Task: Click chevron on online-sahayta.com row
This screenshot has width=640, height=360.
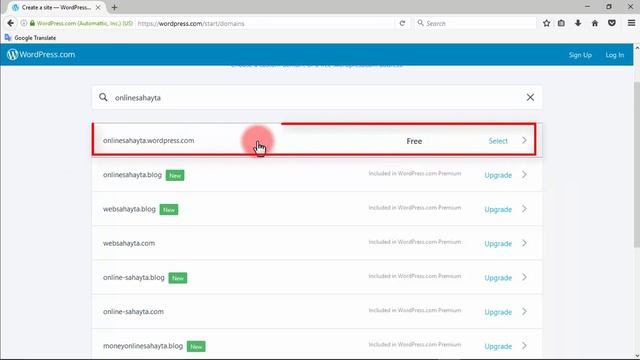Action: (x=524, y=312)
